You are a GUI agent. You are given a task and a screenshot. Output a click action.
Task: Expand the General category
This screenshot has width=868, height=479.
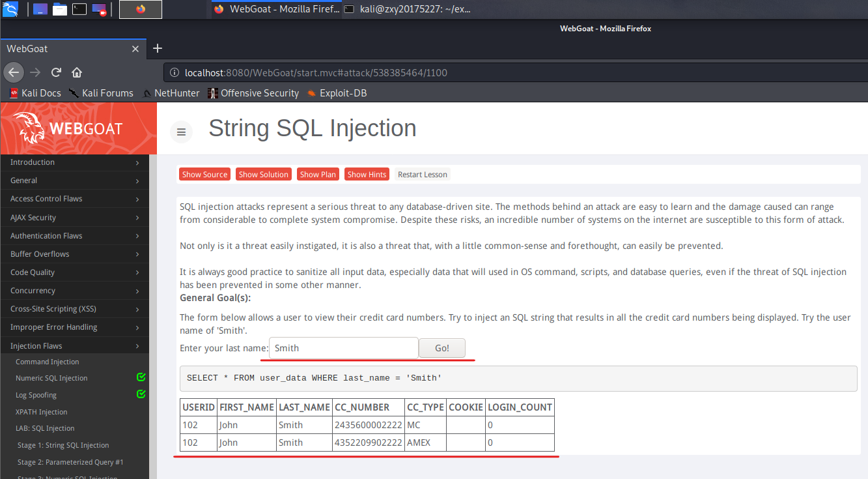pyautogui.click(x=74, y=181)
